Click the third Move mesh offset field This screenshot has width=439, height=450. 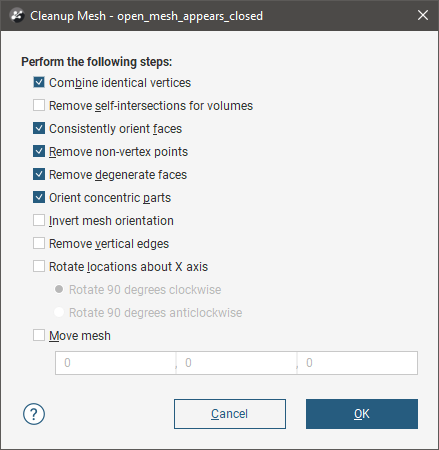point(357,363)
